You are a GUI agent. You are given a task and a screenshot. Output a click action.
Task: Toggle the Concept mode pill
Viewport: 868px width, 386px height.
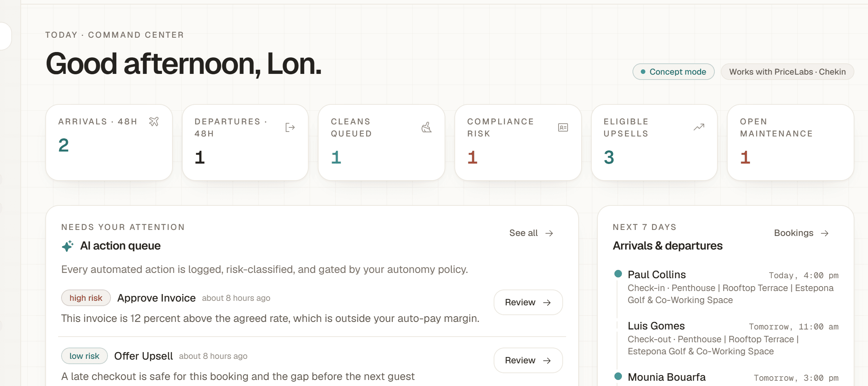pyautogui.click(x=674, y=72)
